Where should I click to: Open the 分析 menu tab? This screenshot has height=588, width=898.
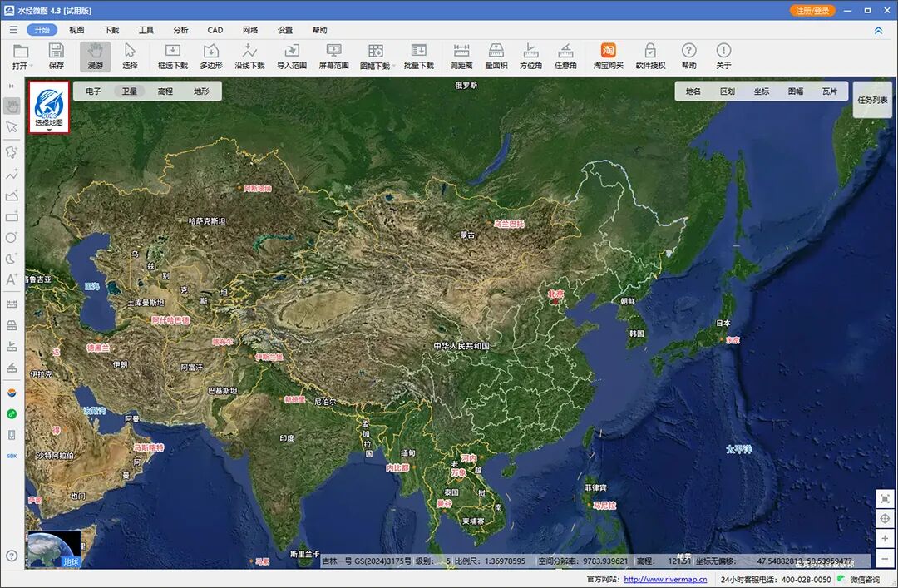[181, 30]
